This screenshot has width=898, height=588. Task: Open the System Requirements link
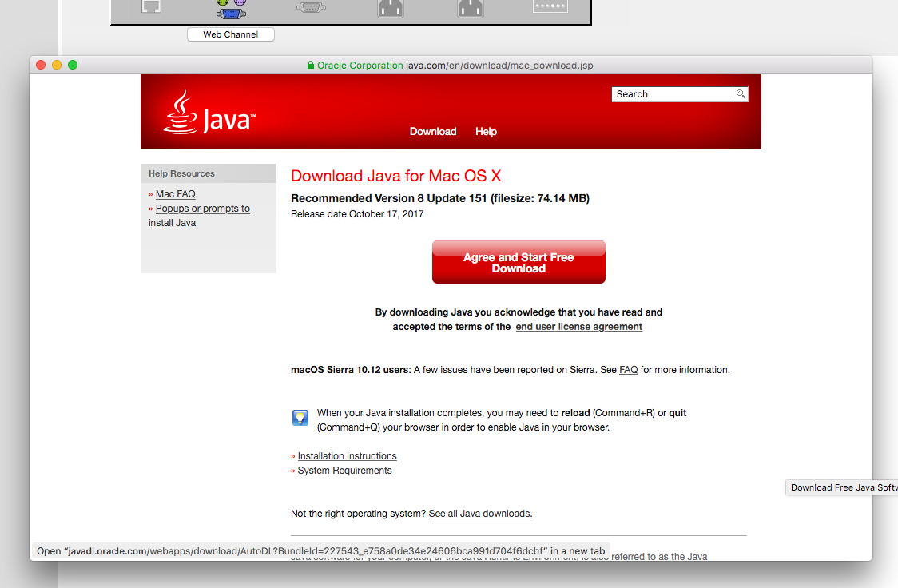pos(345,470)
